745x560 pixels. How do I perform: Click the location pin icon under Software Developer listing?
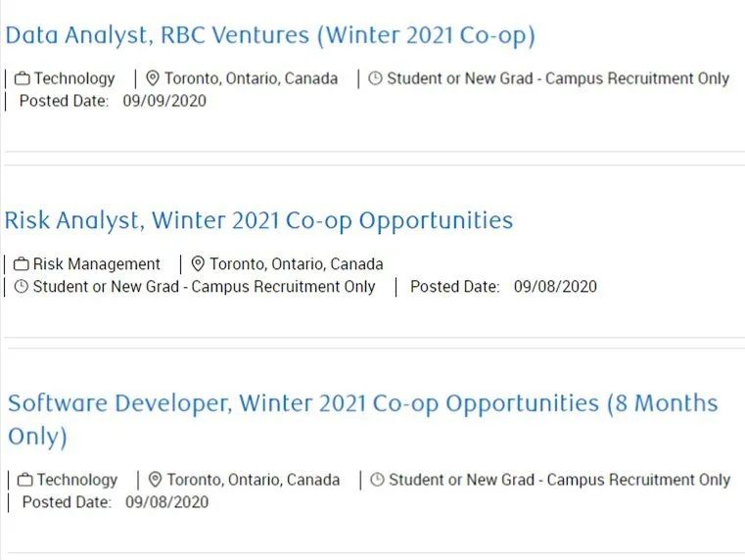(x=155, y=480)
